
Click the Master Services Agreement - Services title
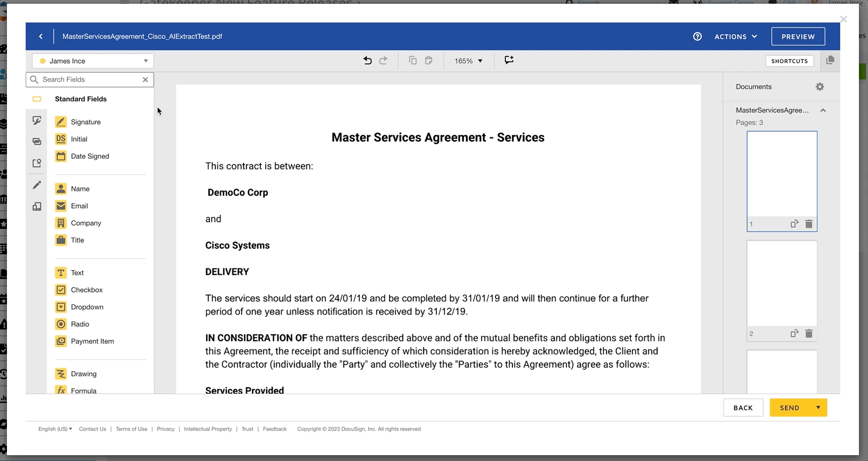[x=438, y=137]
